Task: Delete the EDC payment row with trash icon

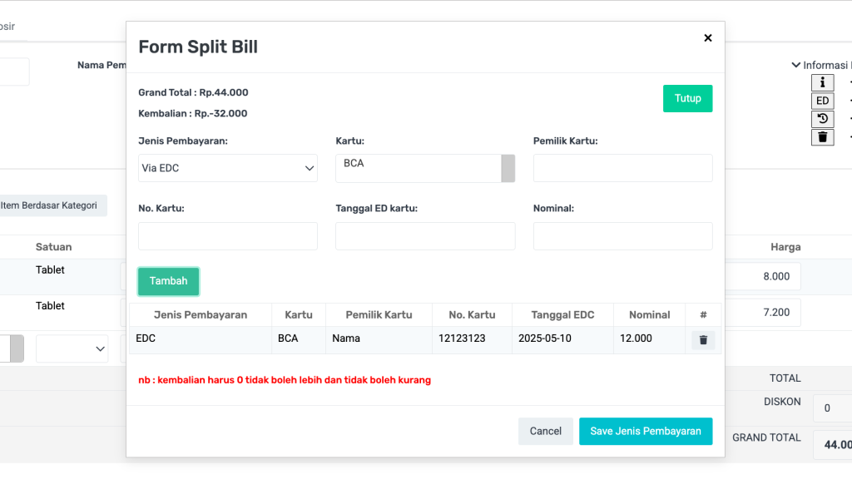Action: pos(703,340)
